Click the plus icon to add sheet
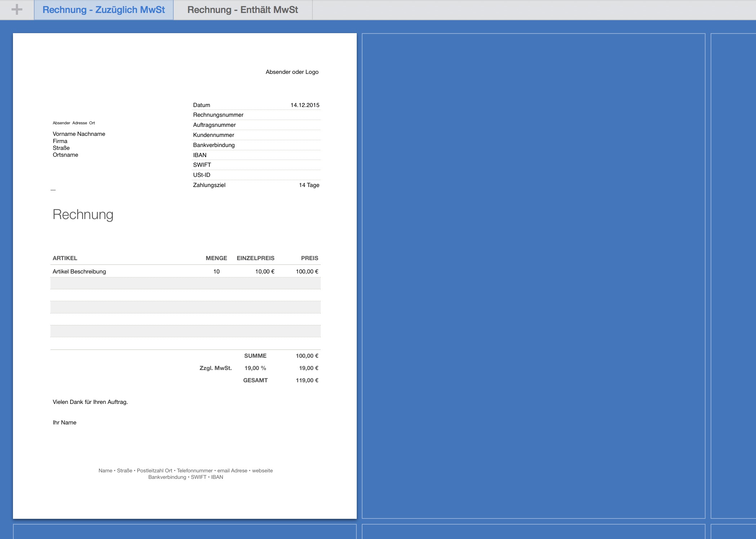The image size is (756, 539). tap(17, 10)
